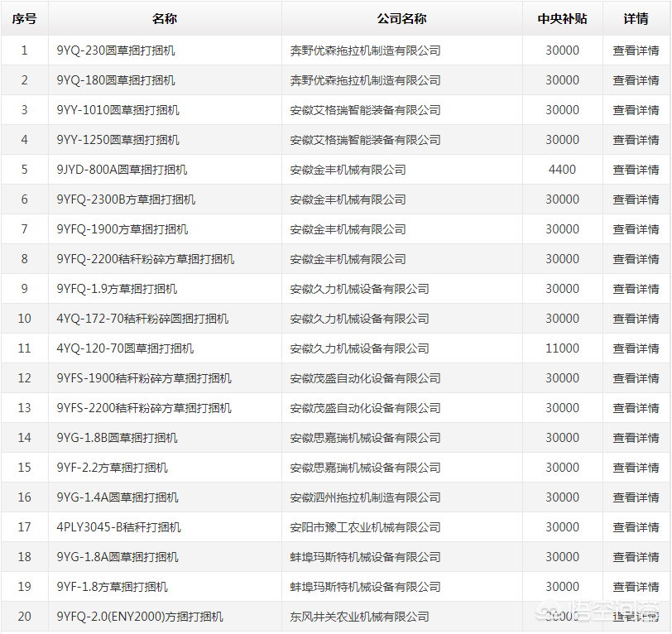Select the name 9YG-1.4A圆草捆打捆机

tap(118, 497)
